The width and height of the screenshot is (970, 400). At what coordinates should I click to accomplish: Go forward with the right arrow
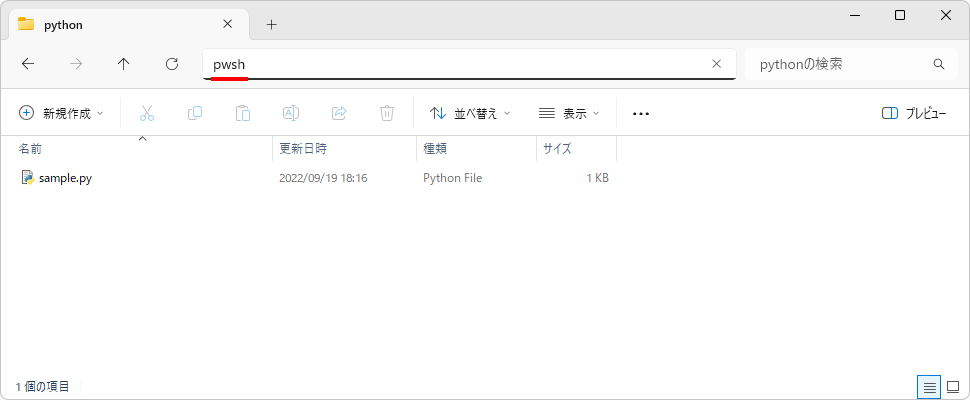76,64
